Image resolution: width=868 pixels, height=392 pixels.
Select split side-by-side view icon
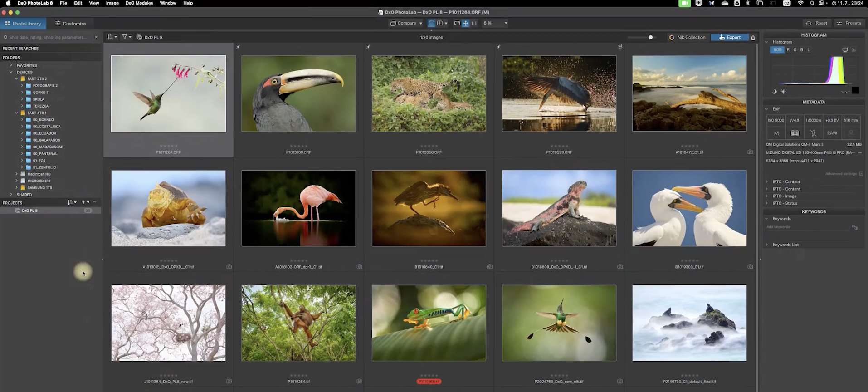[x=439, y=23]
